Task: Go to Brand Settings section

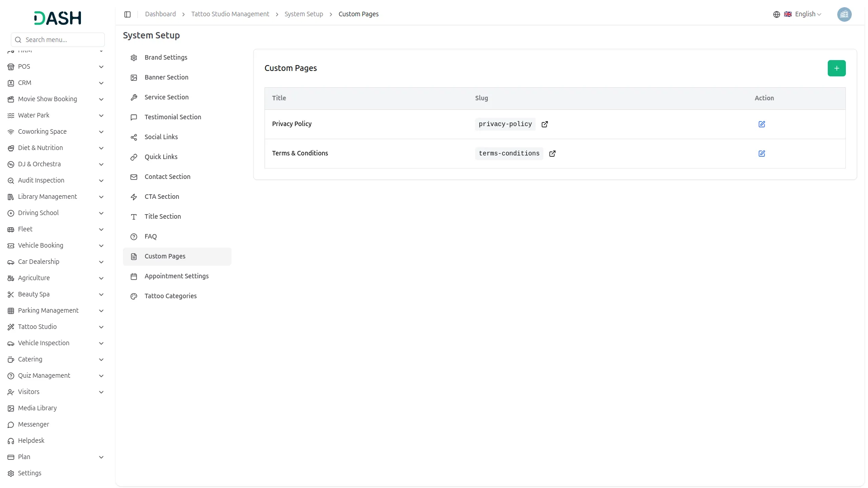Action: 165,57
